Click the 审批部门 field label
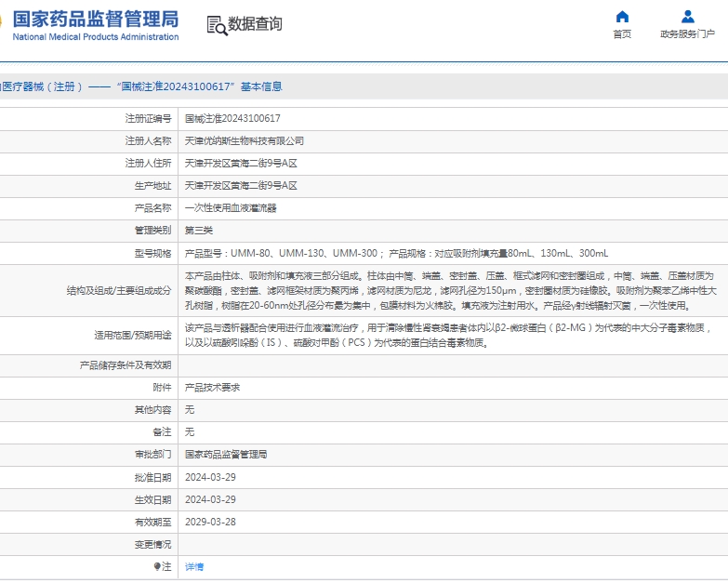Screen dimensions: 728x583 [152, 455]
